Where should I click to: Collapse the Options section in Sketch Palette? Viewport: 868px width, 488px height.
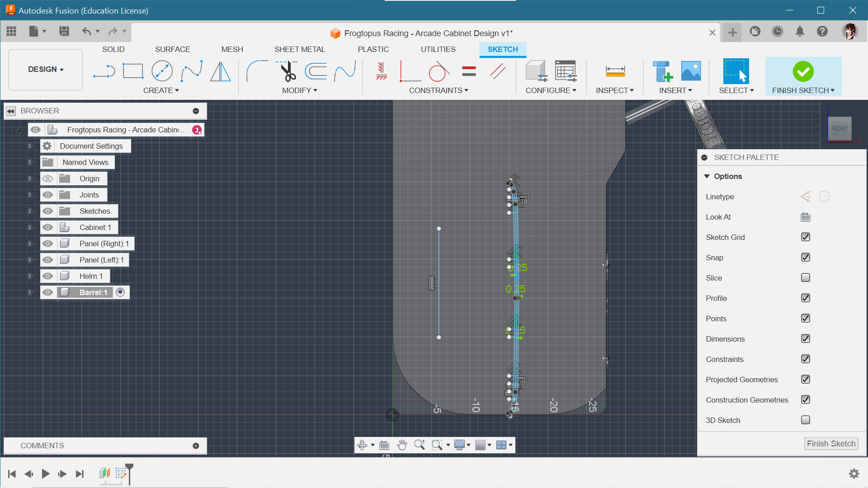point(707,176)
